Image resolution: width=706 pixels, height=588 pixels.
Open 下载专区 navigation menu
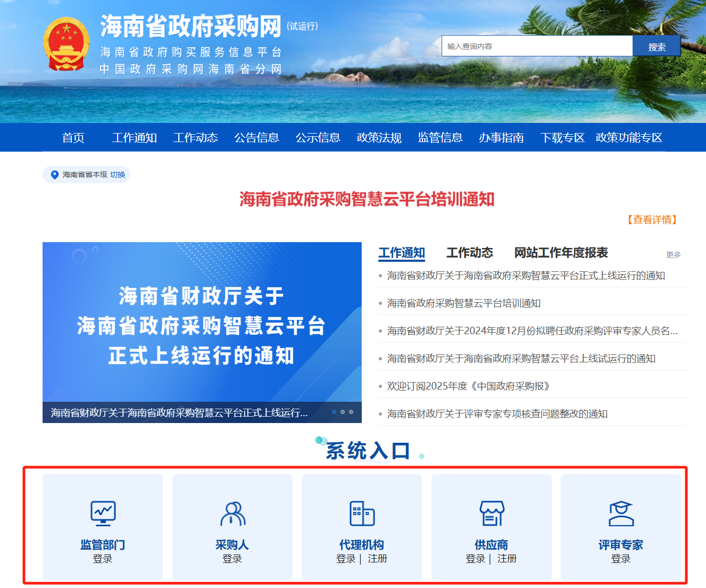pos(562,138)
